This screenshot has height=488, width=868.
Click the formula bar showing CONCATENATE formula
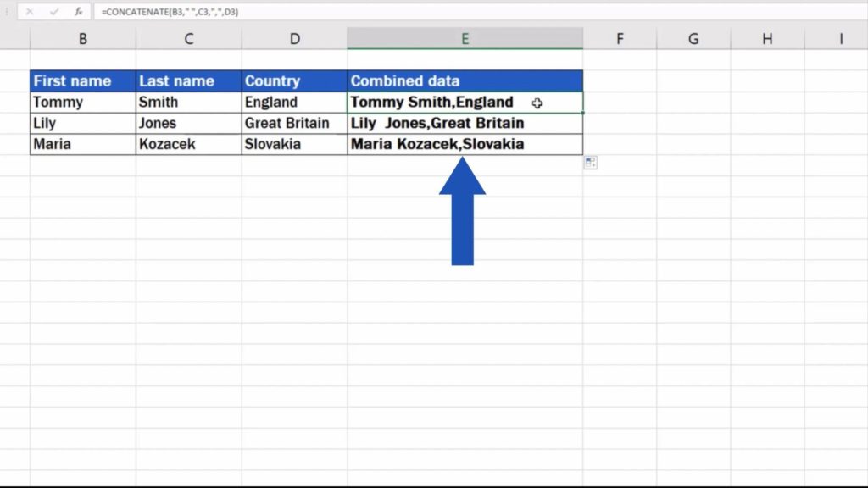pyautogui.click(x=254, y=12)
